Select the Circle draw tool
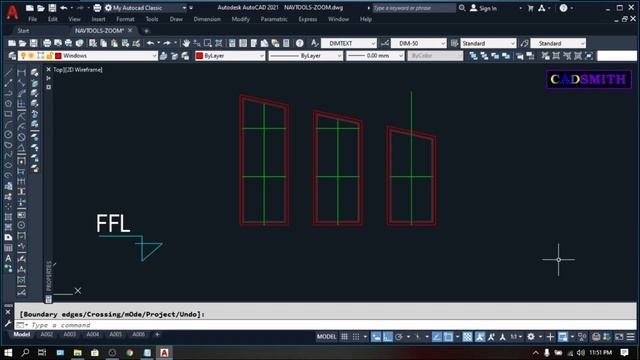The image size is (640, 360). click(8, 134)
